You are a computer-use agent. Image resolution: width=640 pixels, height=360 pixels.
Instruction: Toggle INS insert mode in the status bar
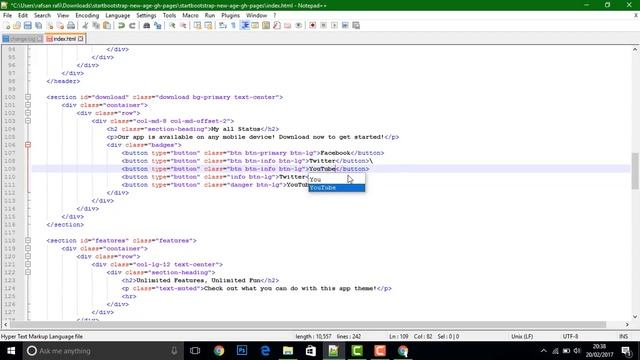(623, 336)
